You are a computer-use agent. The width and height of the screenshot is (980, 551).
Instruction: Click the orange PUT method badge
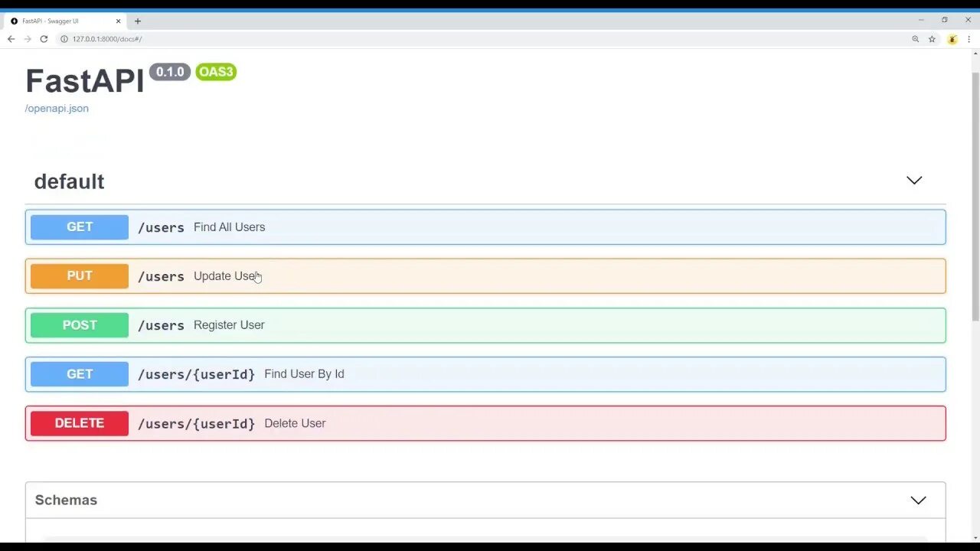(x=80, y=276)
